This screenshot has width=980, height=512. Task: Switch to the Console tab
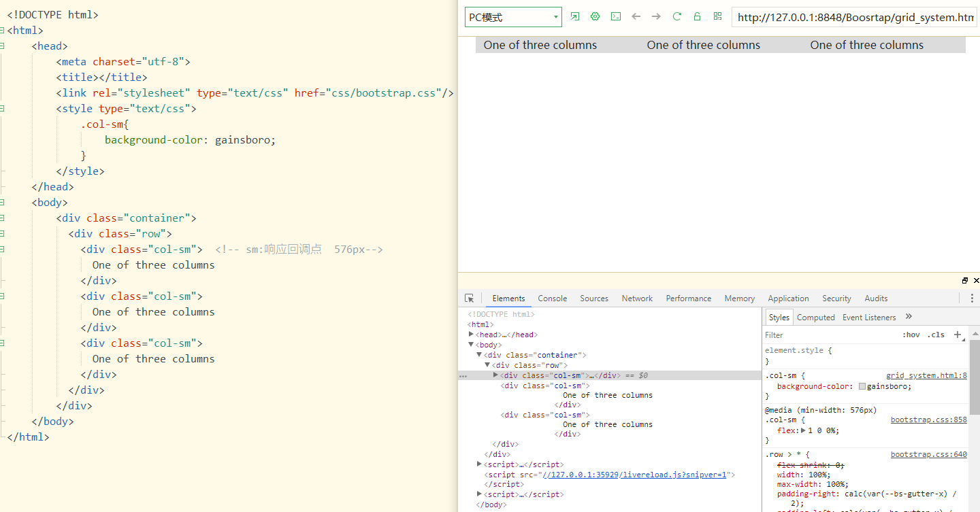[x=552, y=298]
